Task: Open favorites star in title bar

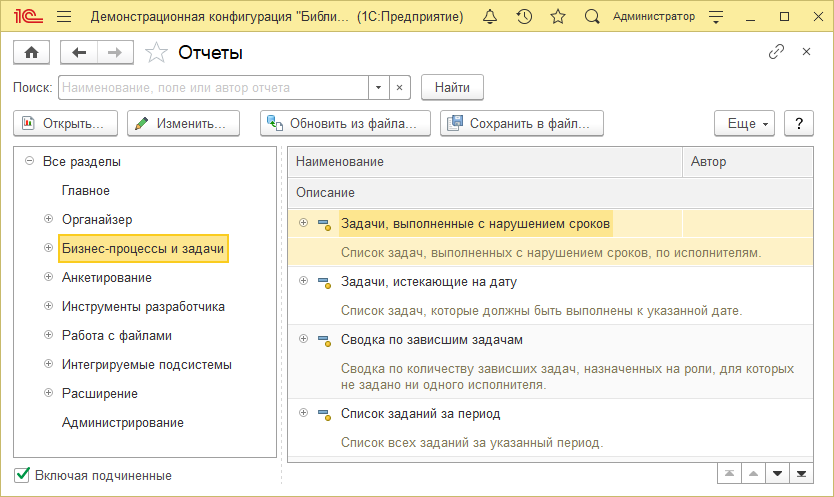Action: click(x=558, y=16)
